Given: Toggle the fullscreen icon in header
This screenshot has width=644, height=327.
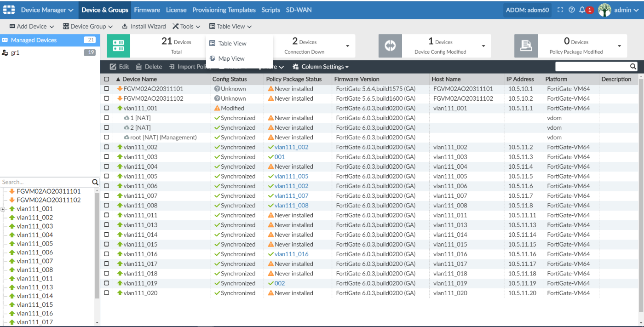Looking at the screenshot, I should click(560, 10).
